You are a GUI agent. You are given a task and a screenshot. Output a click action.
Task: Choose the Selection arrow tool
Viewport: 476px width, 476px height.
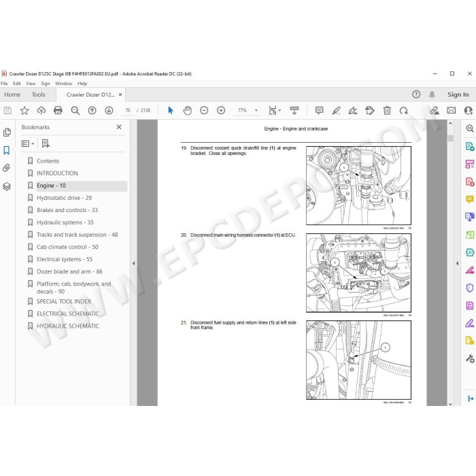point(170,110)
